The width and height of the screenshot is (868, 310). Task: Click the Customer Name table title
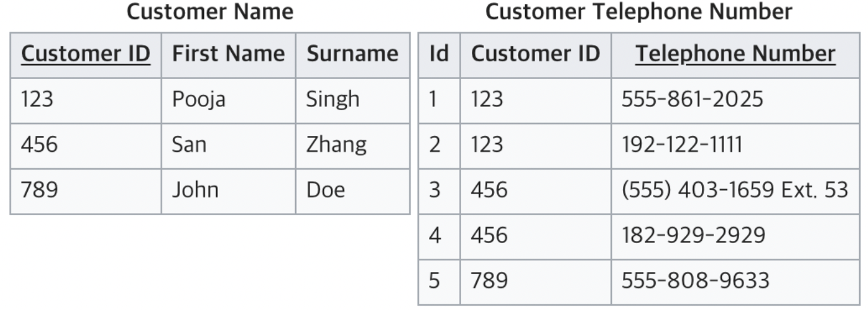click(x=210, y=11)
